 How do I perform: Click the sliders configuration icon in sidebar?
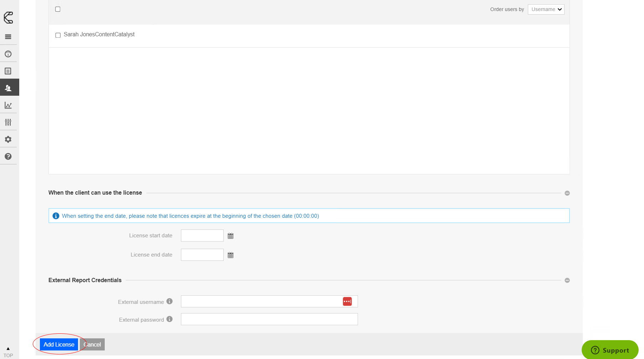[8, 122]
